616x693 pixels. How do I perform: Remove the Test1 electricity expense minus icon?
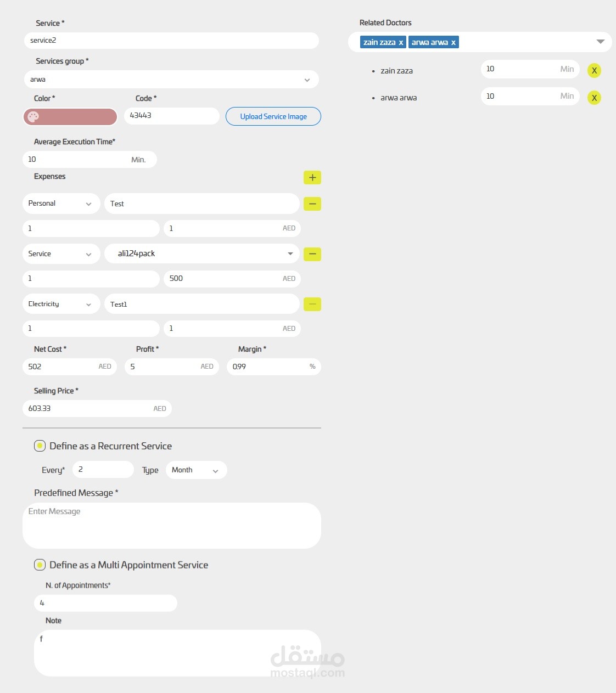pyautogui.click(x=312, y=303)
